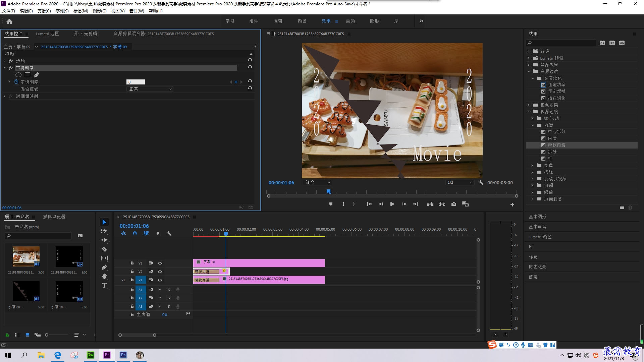
Task: Toggle V1 track output eye
Action: point(160,280)
